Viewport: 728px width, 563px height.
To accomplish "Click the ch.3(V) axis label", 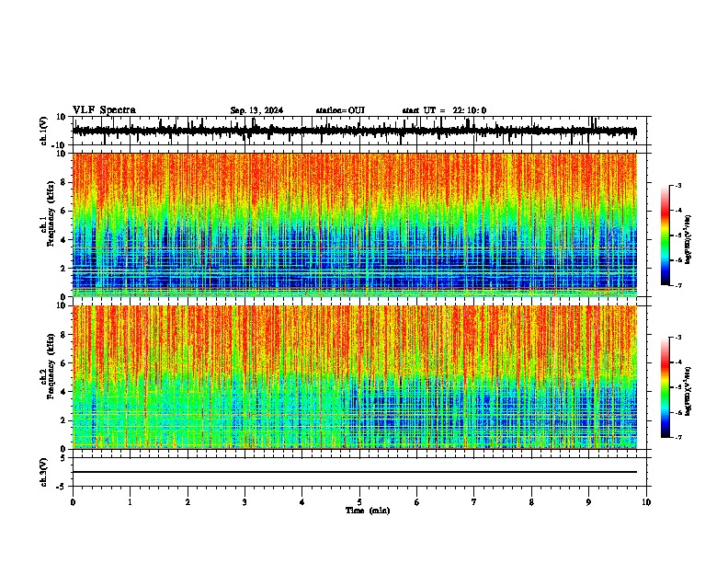I will click(44, 472).
